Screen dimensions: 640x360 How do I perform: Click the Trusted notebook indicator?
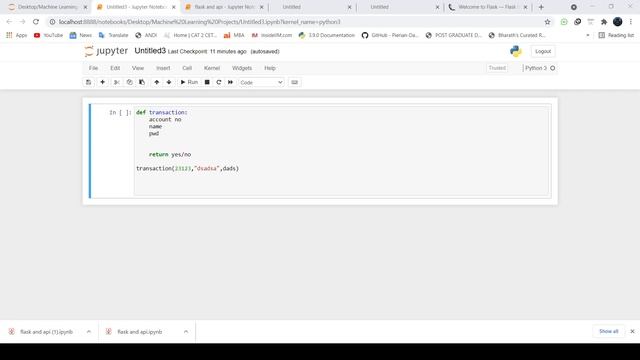[x=497, y=68]
